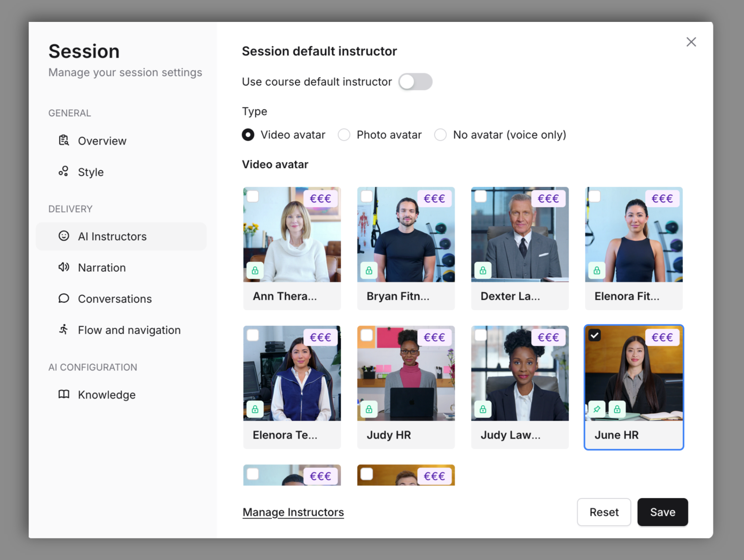Open Conversations via the chat bubble icon
The height and width of the screenshot is (560, 744).
click(64, 299)
